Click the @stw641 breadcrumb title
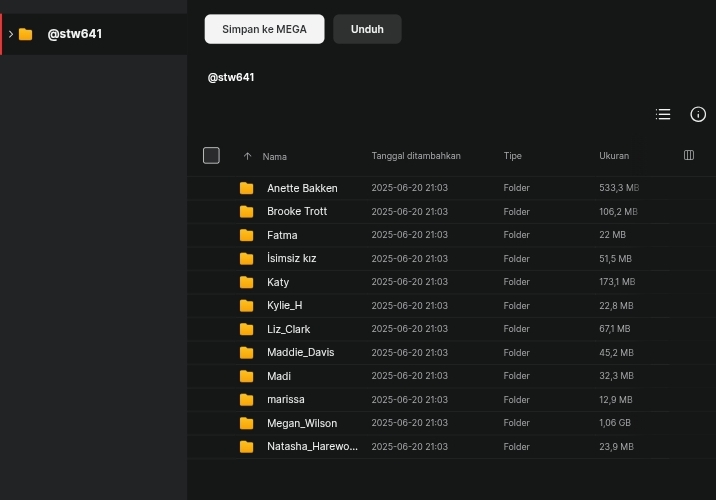 click(231, 78)
